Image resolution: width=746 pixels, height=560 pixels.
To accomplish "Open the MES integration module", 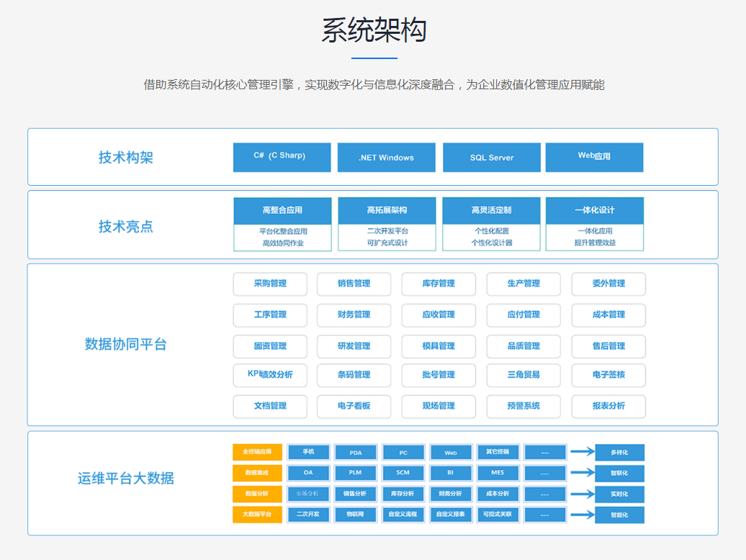I will (498, 473).
